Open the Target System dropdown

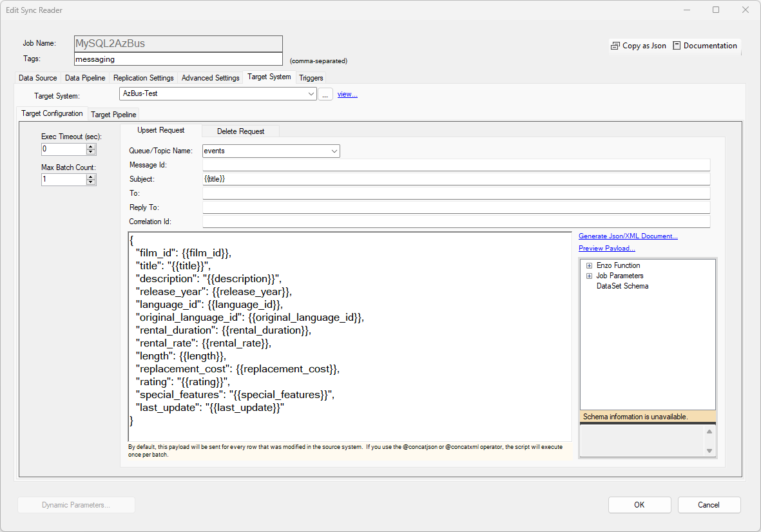(x=311, y=93)
